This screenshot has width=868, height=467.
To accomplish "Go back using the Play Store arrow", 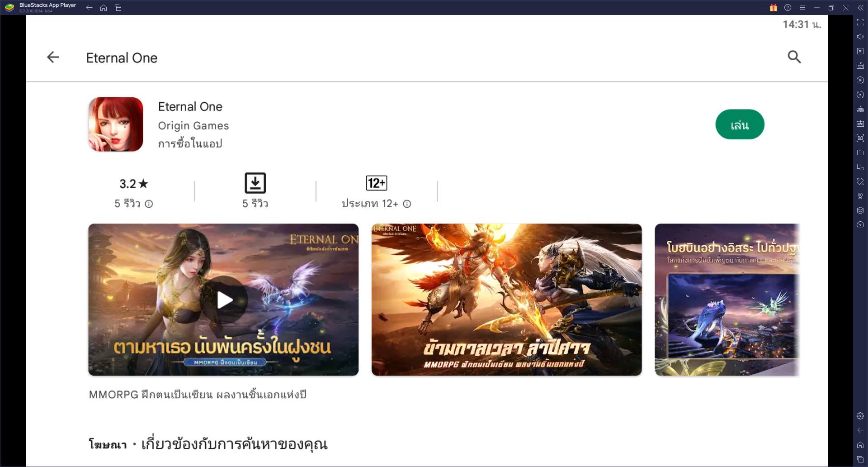I will point(53,57).
